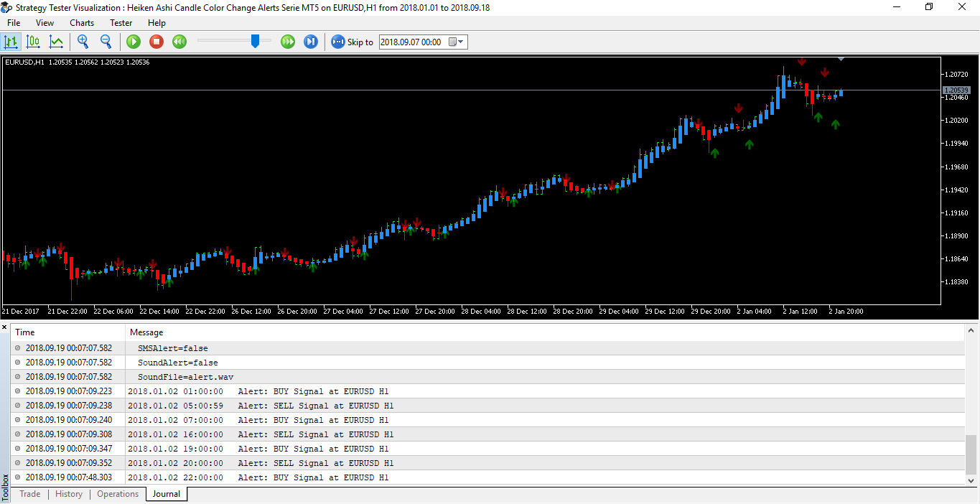980x504 pixels.
Task: Click the Message column header
Action: coord(546,332)
